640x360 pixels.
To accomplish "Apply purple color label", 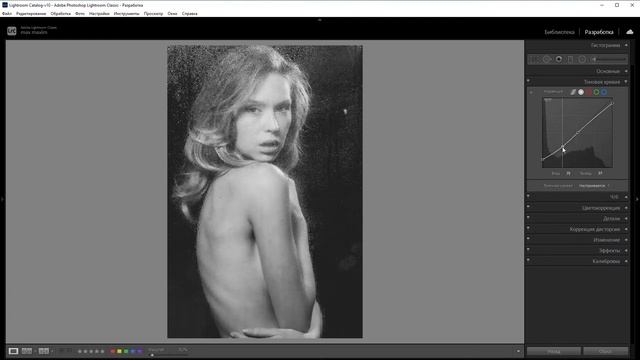I will [x=140, y=351].
